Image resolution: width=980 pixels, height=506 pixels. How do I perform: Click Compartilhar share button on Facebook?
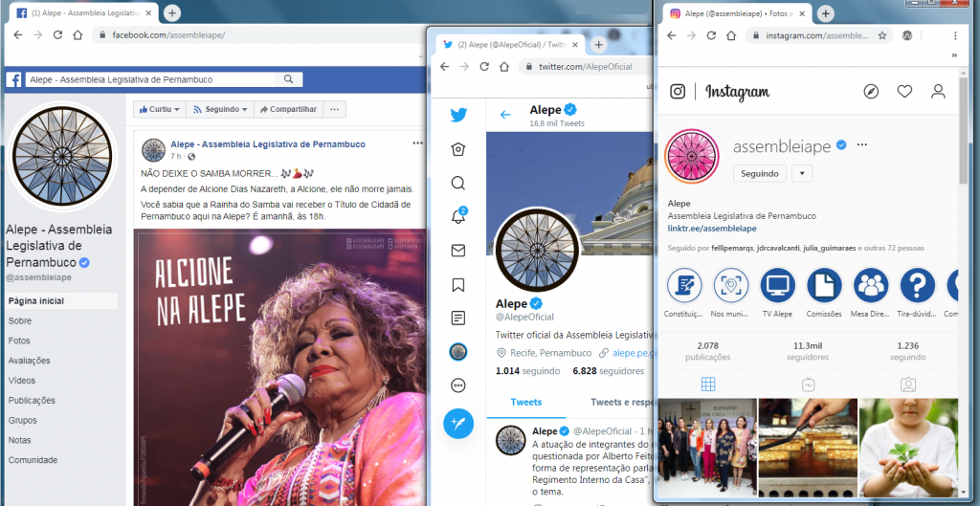pos(288,109)
